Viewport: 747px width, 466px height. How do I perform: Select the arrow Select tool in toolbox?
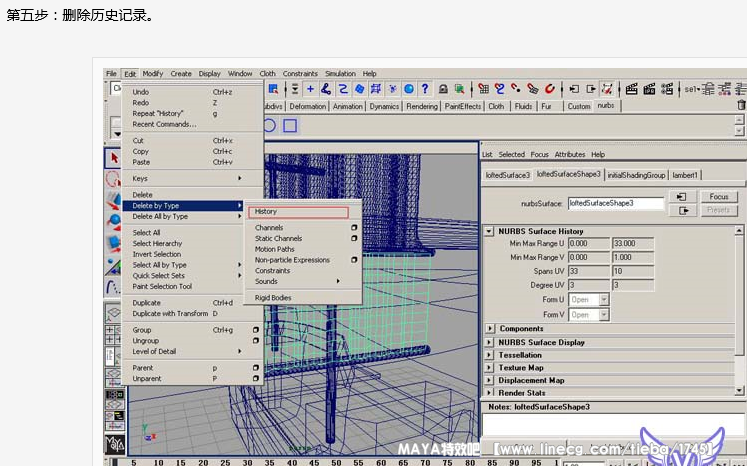[x=114, y=158]
